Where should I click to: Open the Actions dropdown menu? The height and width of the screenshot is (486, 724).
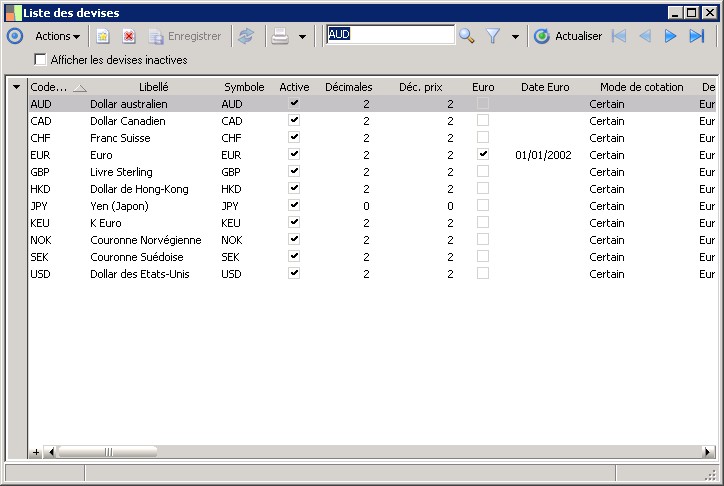pos(58,36)
